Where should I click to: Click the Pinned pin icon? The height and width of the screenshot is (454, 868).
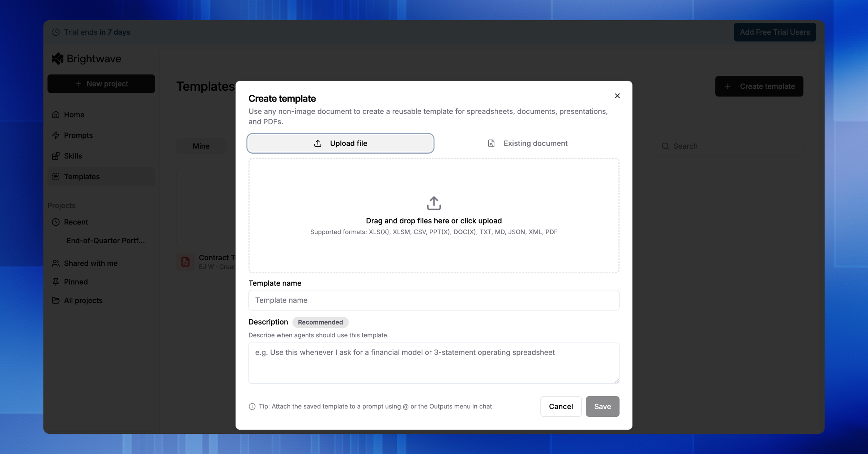point(56,282)
